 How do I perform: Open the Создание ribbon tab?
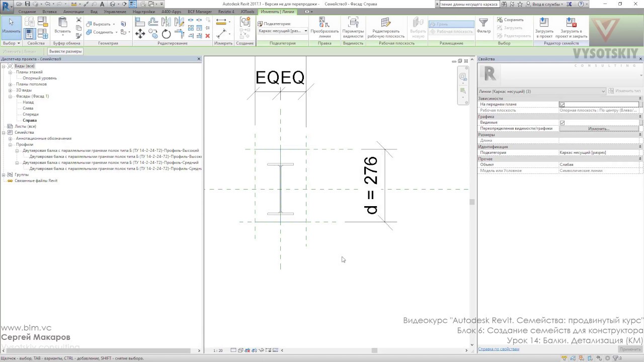point(27,12)
